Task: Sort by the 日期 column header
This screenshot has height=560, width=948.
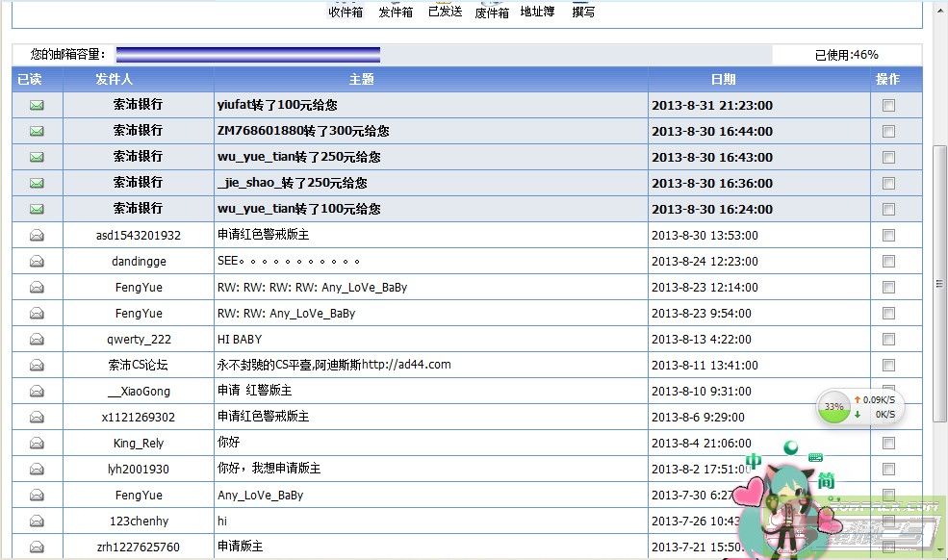Action: [723, 79]
